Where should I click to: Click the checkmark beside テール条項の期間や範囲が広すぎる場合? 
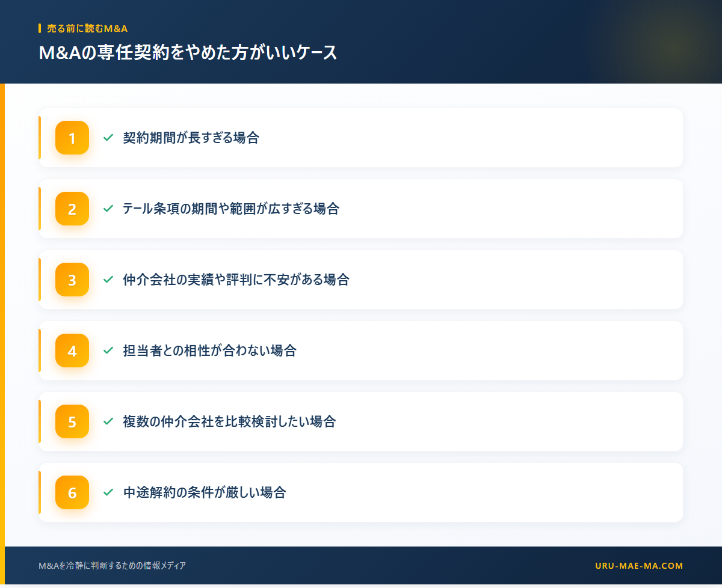[x=108, y=209]
